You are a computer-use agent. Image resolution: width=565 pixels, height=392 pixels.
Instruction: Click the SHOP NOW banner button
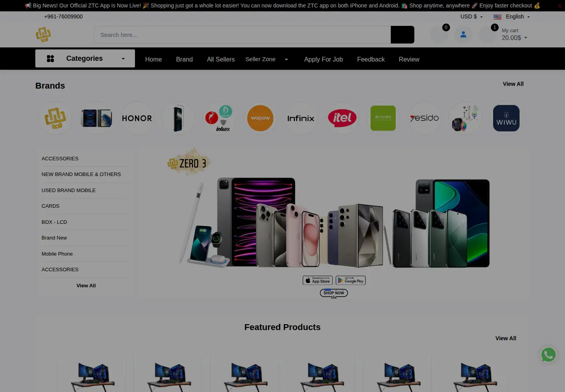point(334,293)
